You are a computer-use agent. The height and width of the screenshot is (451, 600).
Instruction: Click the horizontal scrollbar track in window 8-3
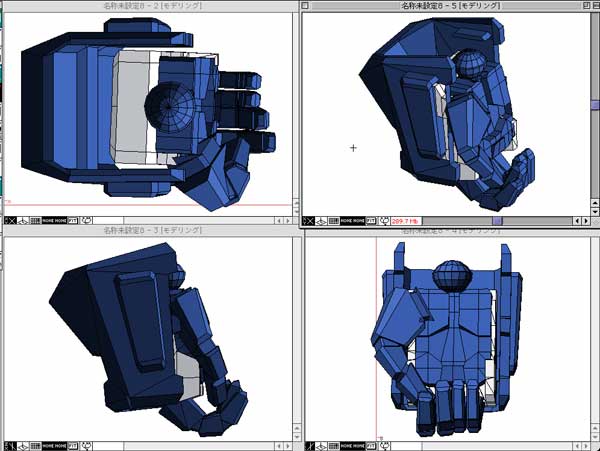coord(199,446)
